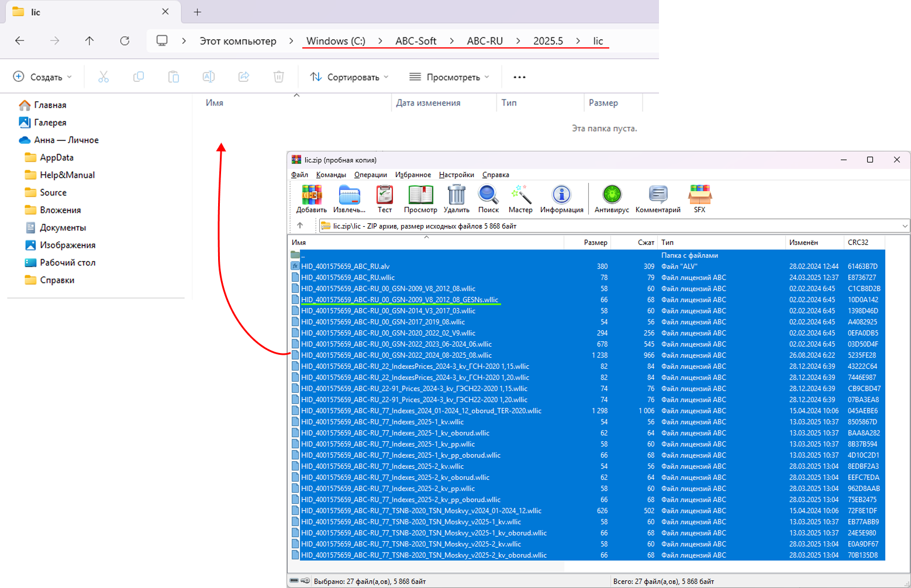The width and height of the screenshot is (911, 588).
Task: Run the Тест (Test) archive tool
Action: [x=385, y=199]
